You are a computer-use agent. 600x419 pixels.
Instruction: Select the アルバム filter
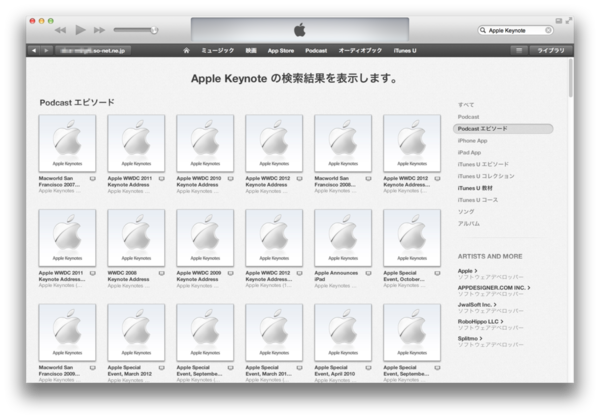[x=469, y=223]
